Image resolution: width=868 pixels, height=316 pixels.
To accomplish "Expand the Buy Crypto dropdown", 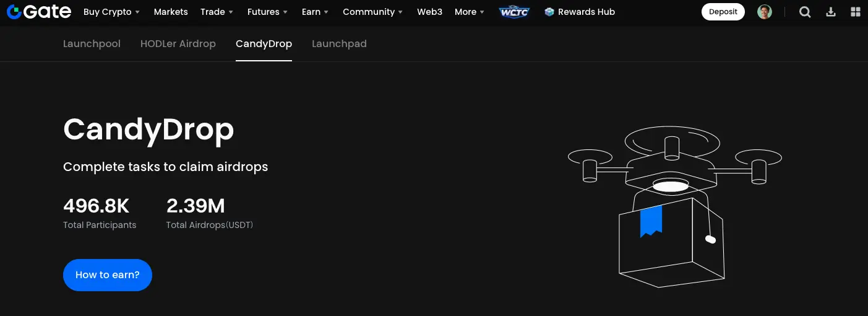I will [x=111, y=12].
